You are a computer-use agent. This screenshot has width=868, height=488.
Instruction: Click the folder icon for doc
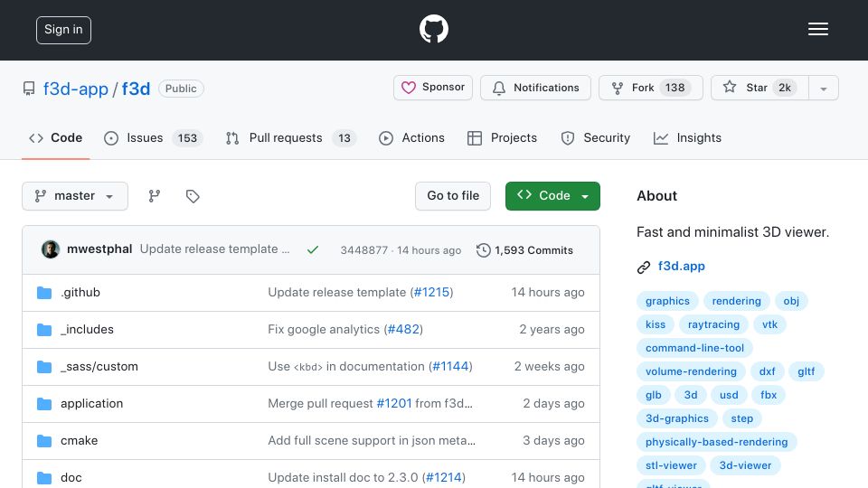click(44, 478)
